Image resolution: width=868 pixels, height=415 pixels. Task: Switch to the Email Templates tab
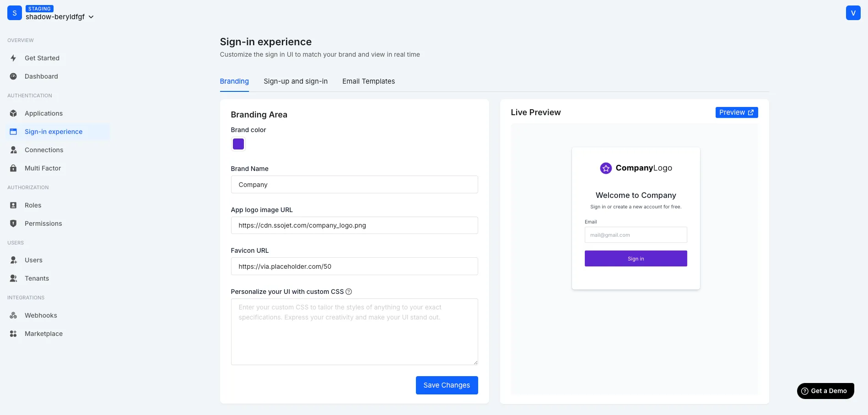tap(368, 81)
